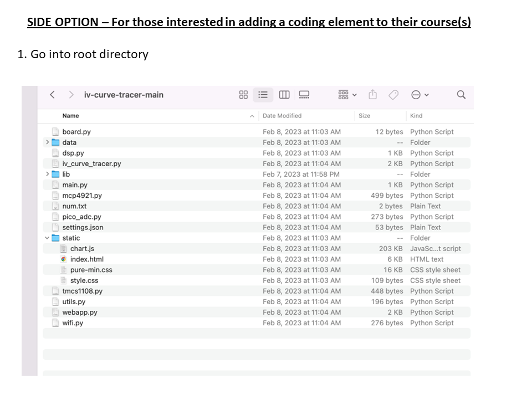Click the Share icon
532x399 pixels.
click(x=372, y=94)
